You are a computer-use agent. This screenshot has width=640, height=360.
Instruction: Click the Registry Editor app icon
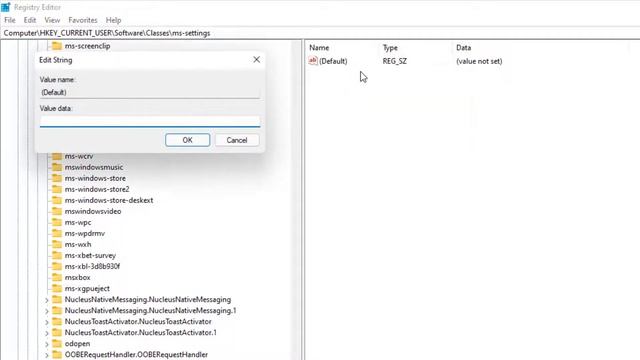(x=6, y=7)
